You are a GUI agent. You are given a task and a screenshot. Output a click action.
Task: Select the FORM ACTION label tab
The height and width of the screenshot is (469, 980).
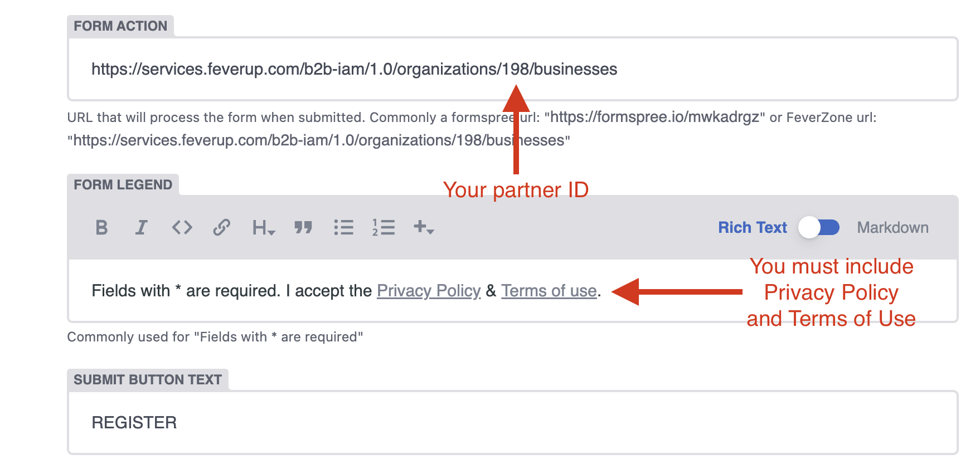click(120, 26)
